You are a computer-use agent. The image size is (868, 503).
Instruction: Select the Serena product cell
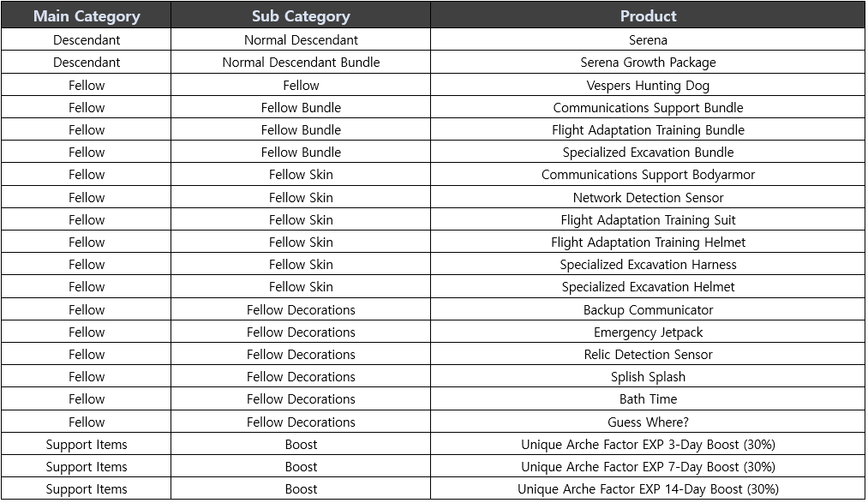click(x=648, y=40)
